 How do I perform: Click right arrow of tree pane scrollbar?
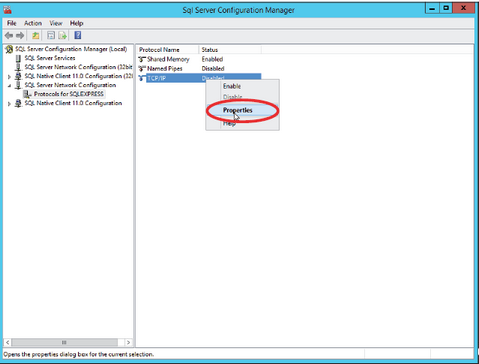(128, 342)
